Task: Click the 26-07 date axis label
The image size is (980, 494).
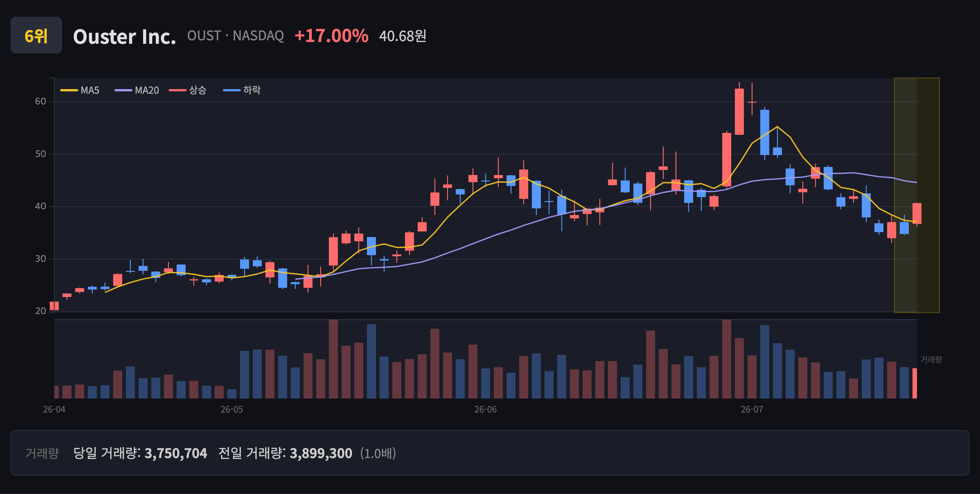Action: click(x=752, y=409)
